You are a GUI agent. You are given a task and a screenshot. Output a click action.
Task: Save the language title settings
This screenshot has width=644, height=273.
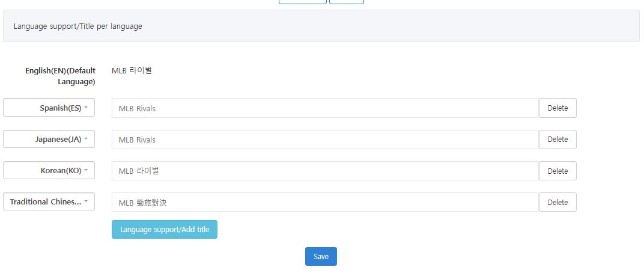click(321, 257)
